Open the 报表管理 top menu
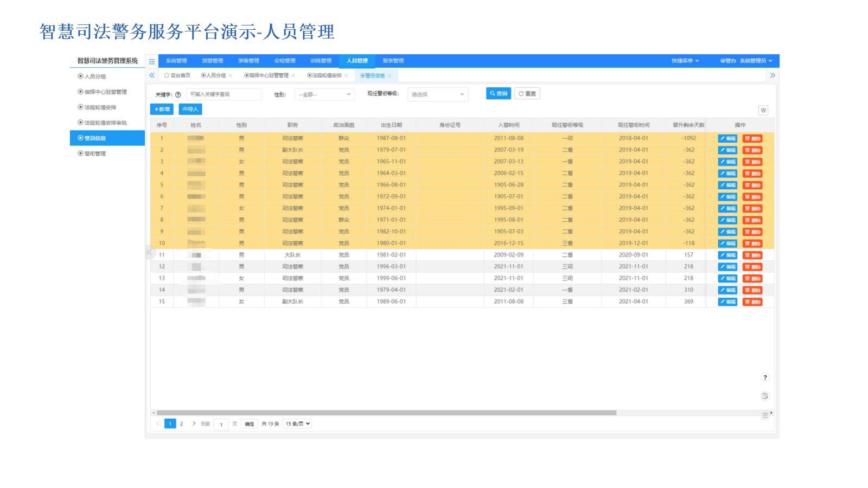The image size is (868, 488). 393,61
